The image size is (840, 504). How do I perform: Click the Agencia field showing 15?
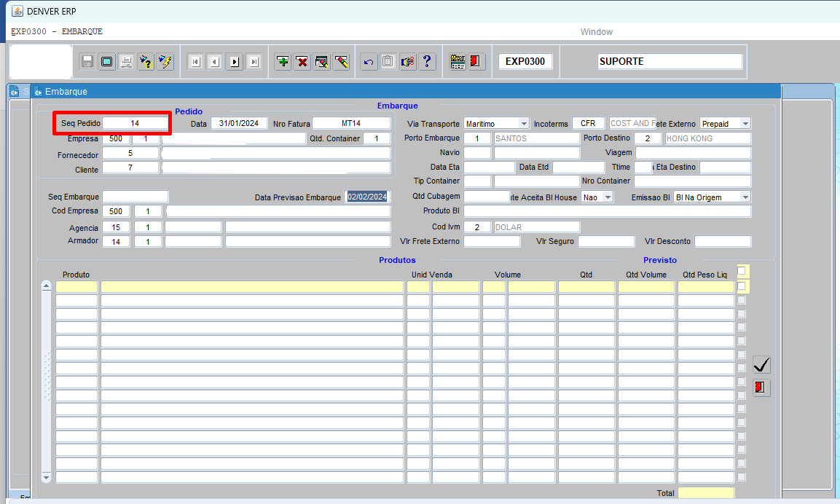[x=116, y=227]
